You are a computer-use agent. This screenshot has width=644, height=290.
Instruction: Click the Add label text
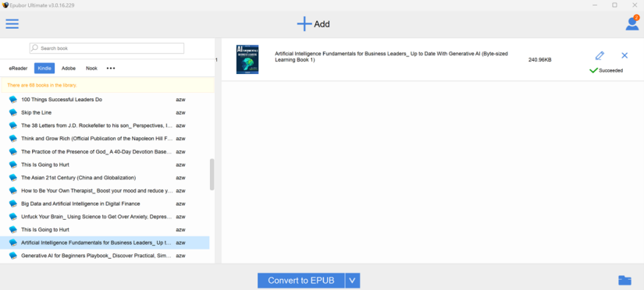(322, 24)
